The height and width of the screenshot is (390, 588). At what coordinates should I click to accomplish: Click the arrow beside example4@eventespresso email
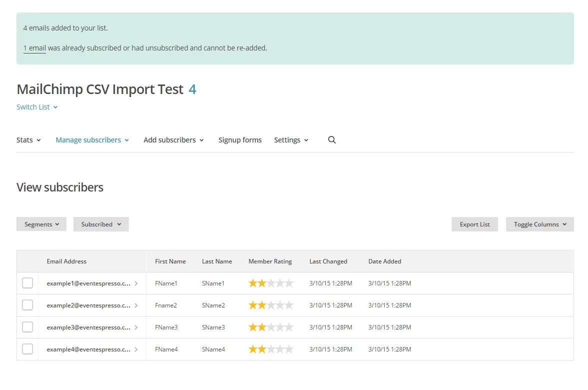tap(136, 349)
